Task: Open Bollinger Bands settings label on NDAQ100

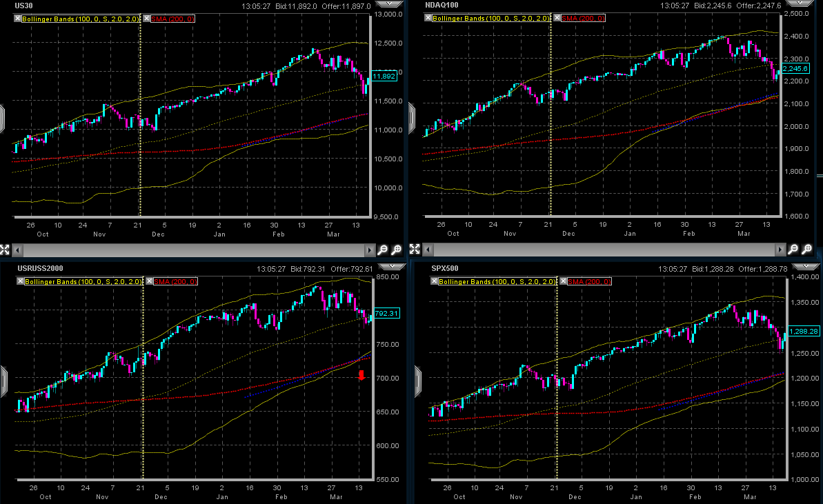Action: [x=491, y=18]
